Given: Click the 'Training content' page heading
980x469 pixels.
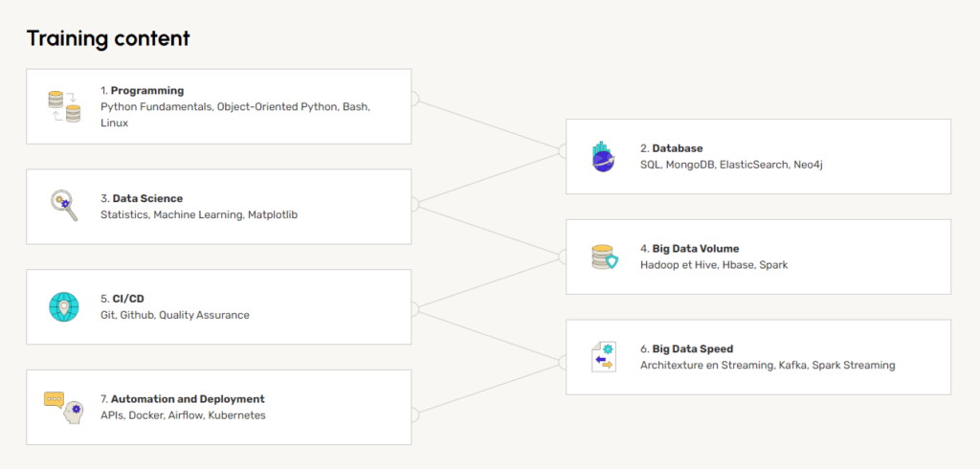Looking at the screenshot, I should coord(108,38).
